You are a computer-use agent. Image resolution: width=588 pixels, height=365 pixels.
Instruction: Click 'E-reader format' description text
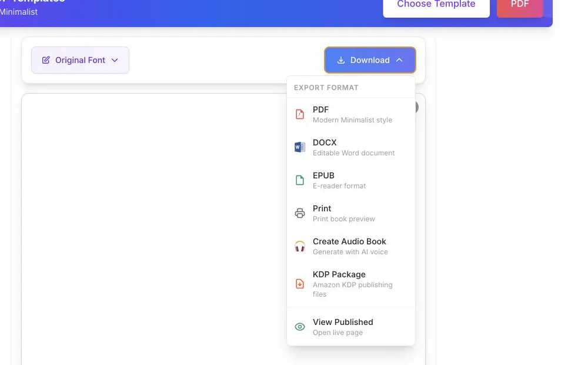pyautogui.click(x=339, y=186)
